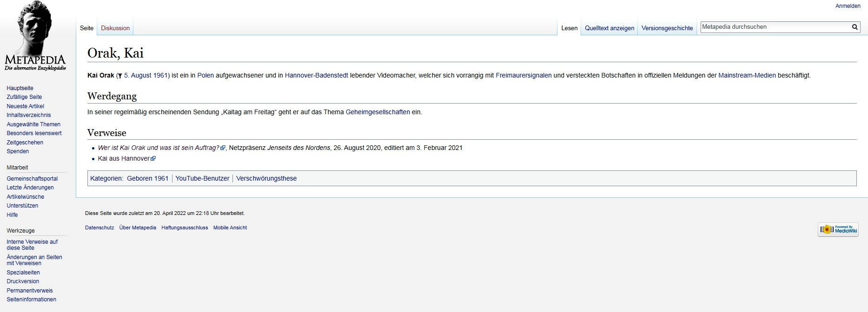Click the Metapedia logo image
The image size is (868, 312).
click(x=35, y=36)
